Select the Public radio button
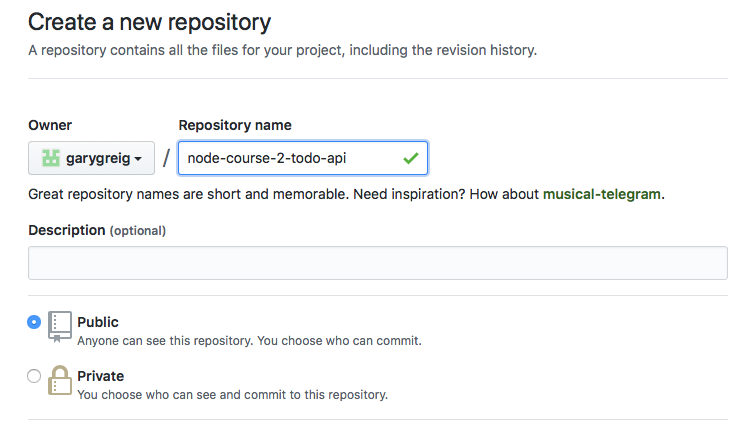753x430 pixels. coord(35,322)
